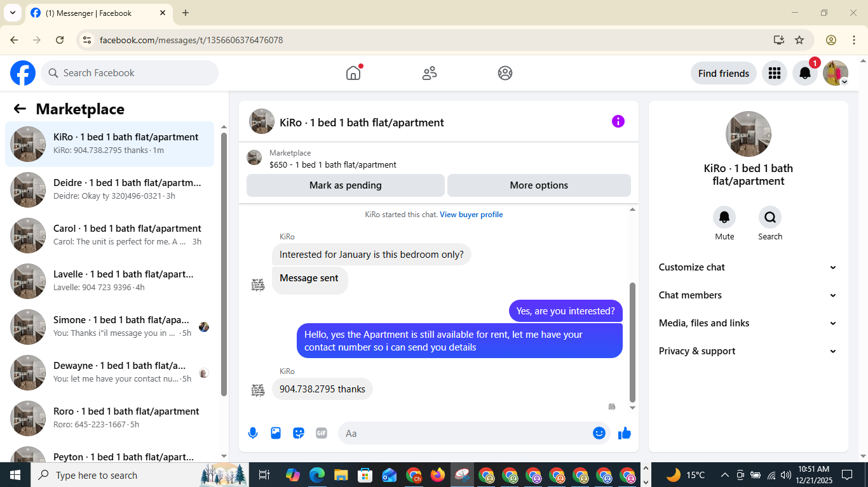This screenshot has width=868, height=487.
Task: Click the Find friends button
Action: (724, 73)
